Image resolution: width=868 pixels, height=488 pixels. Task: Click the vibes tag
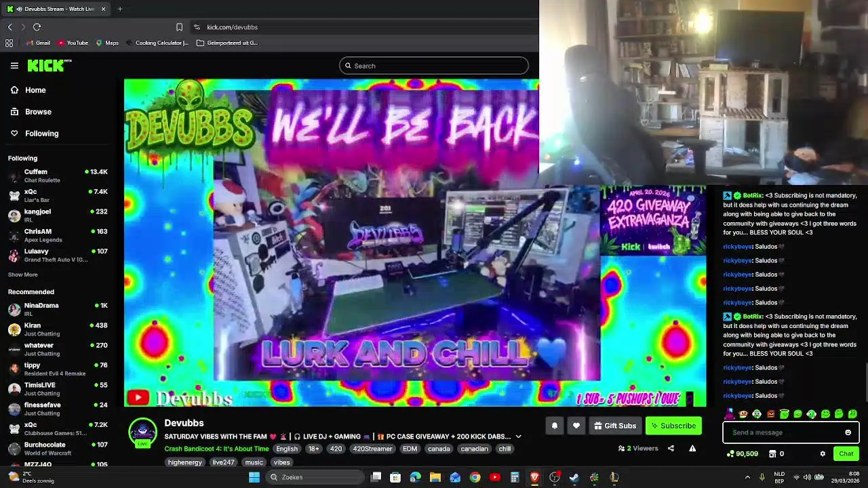[281, 462]
